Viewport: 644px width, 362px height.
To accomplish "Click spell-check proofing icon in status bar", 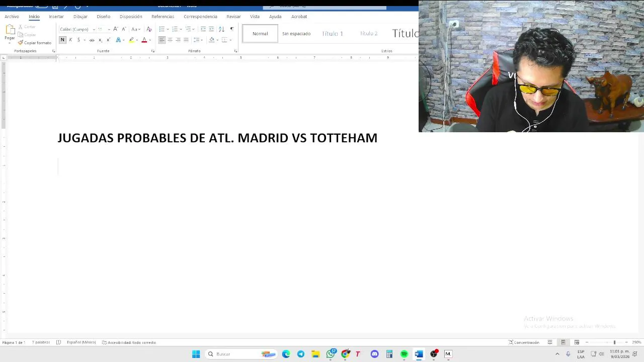I will [x=58, y=342].
